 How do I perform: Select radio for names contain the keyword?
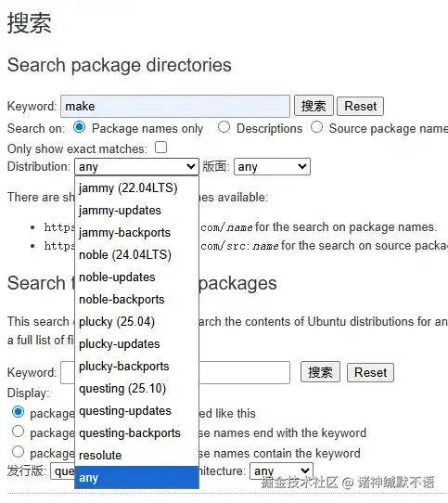click(x=18, y=452)
